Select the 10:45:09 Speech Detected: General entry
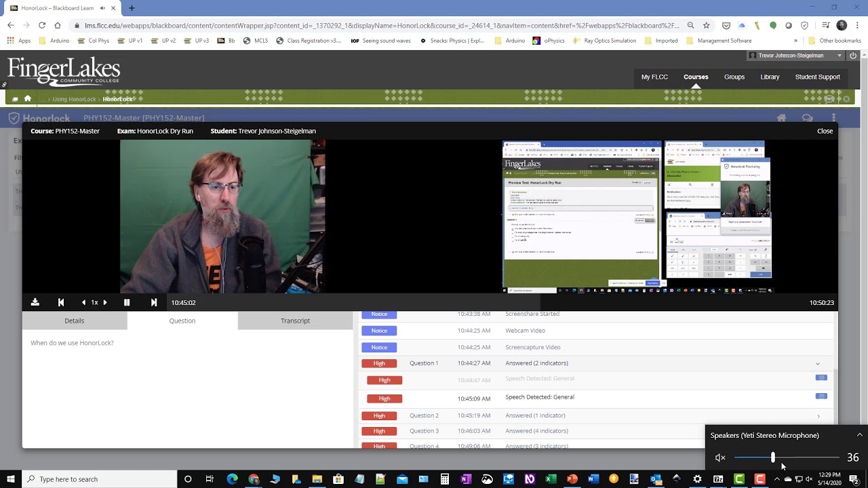Image resolution: width=868 pixels, height=488 pixels. pyautogui.click(x=540, y=397)
